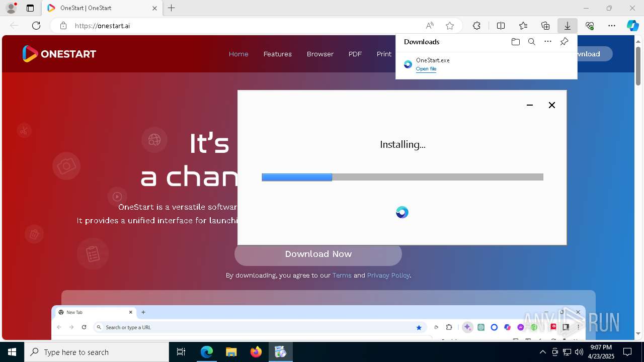Add a new tab with plus button
This screenshot has height=362, width=644.
click(172, 8)
